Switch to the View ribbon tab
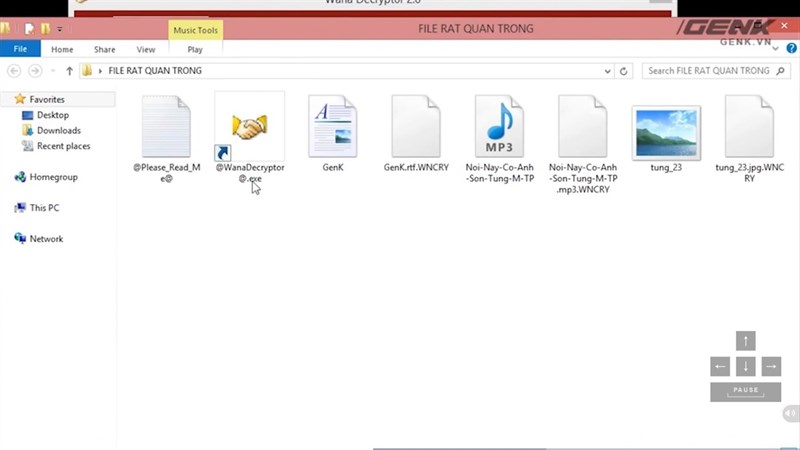 coord(145,49)
